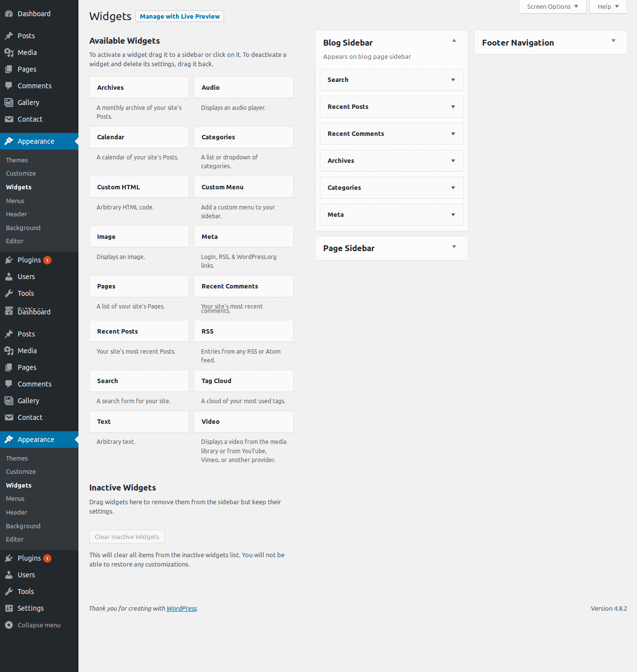Choose the RSS widget from Available Widgets

243,332
